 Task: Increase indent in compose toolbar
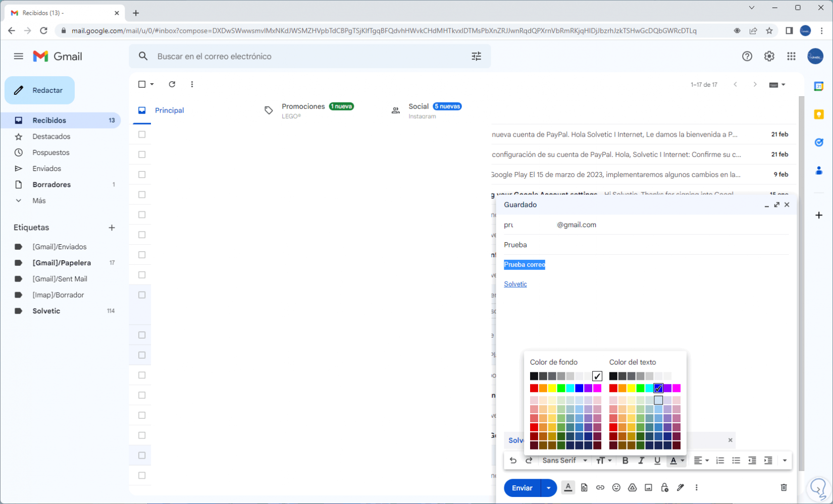coord(768,460)
